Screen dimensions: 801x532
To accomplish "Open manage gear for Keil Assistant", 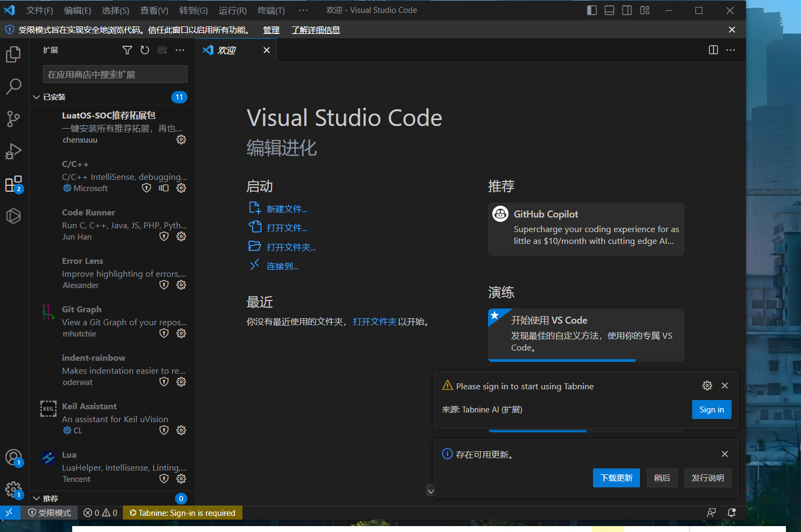I will [x=182, y=430].
